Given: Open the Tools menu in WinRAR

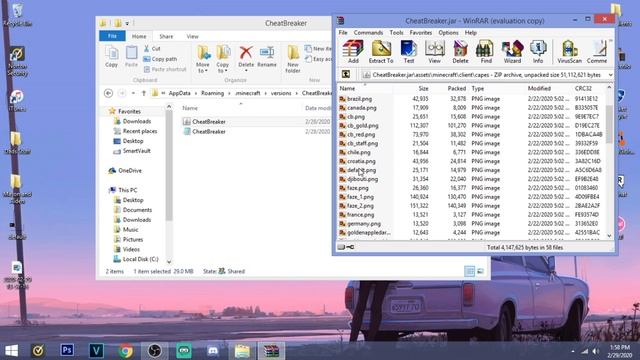Looking at the screenshot, I should click(396, 32).
